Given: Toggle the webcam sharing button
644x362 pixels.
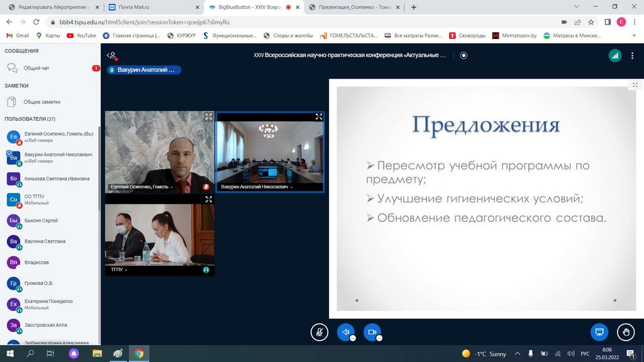Looking at the screenshot, I should (x=372, y=332).
